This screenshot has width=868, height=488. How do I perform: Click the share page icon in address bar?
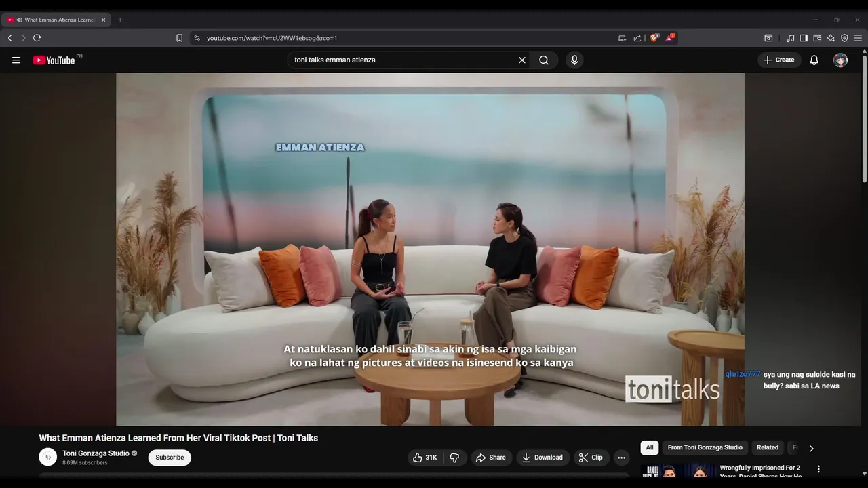(x=637, y=38)
